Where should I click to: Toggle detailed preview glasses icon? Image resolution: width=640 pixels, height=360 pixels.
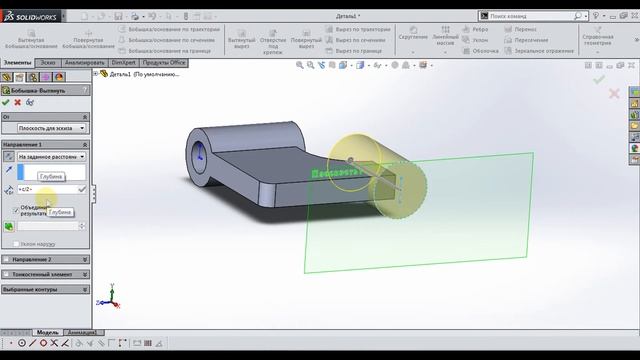[30, 102]
